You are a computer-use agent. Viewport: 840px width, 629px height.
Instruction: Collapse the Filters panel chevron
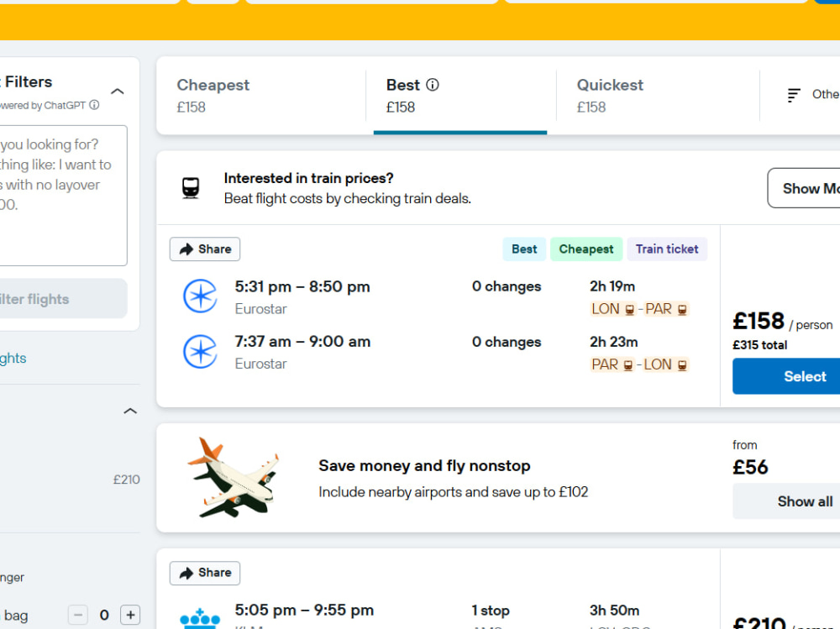click(x=118, y=91)
